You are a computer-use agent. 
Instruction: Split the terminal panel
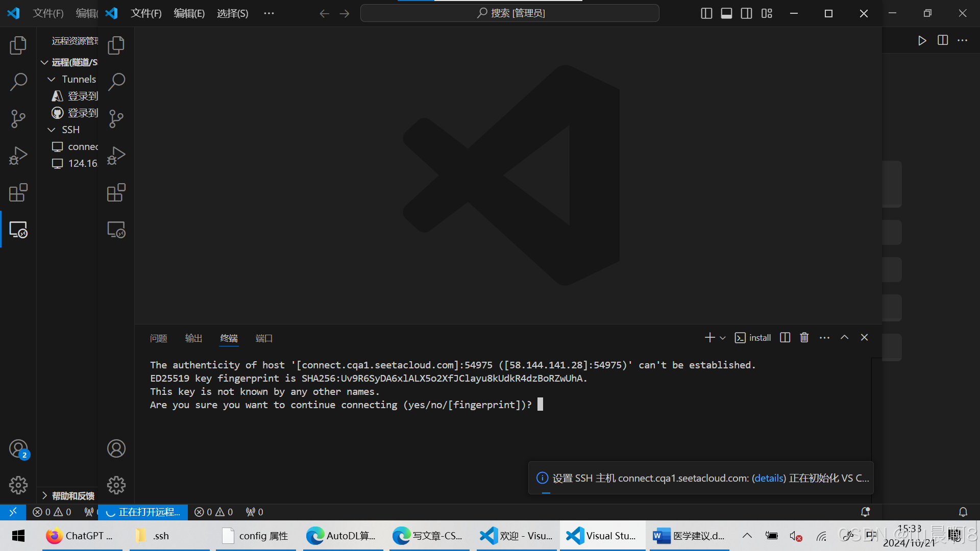785,337
